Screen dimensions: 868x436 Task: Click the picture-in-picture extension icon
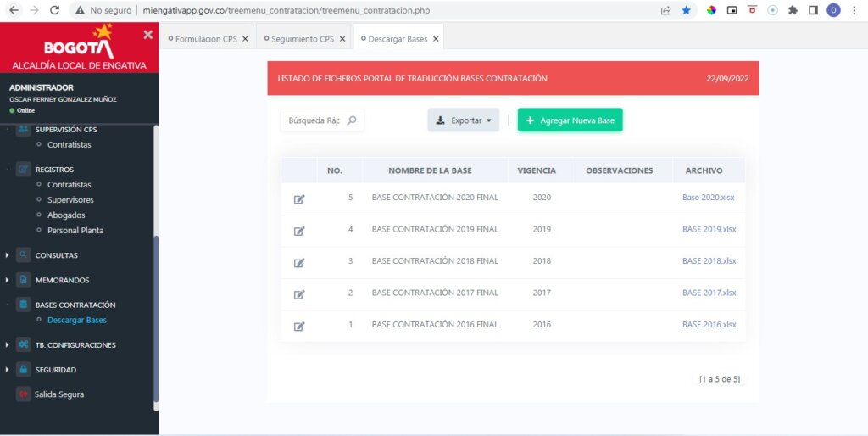click(x=732, y=10)
